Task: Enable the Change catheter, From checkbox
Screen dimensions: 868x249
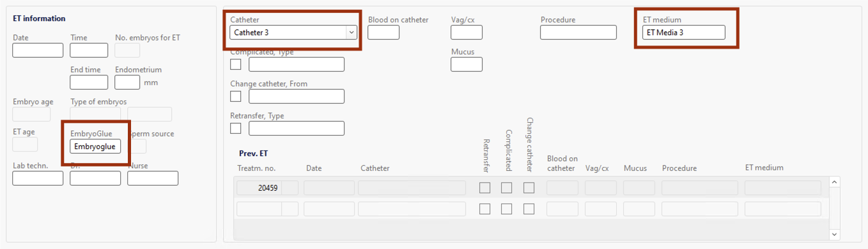Action: [x=236, y=96]
